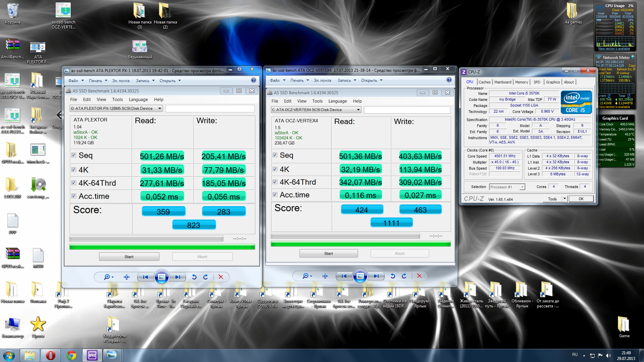Expand the ATA PLEXTOR PX-128M5 drive dropdown
Viewport: 644px width, 362px height.
(160, 108)
